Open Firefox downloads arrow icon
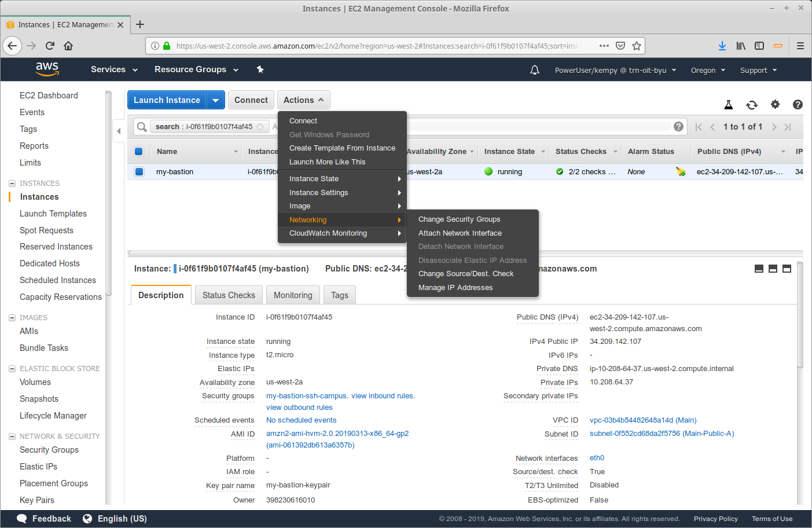812x528 pixels. tap(722, 46)
